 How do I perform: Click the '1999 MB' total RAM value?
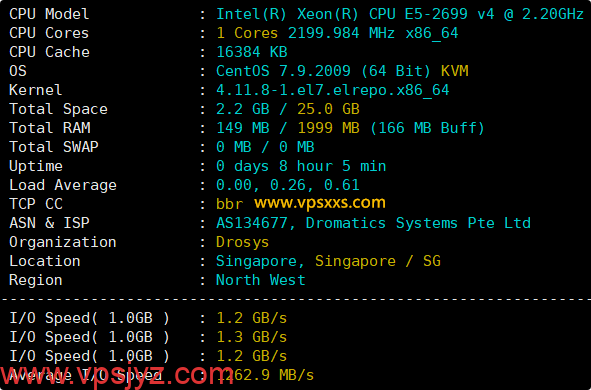(x=328, y=128)
